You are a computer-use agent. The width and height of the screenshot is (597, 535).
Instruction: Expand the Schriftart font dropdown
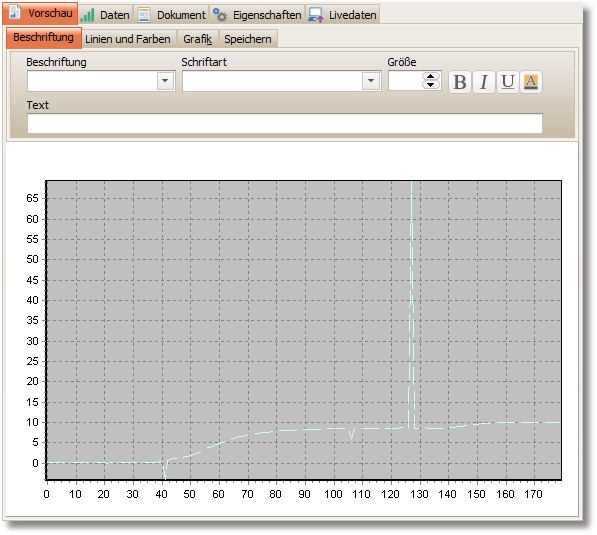pos(371,81)
